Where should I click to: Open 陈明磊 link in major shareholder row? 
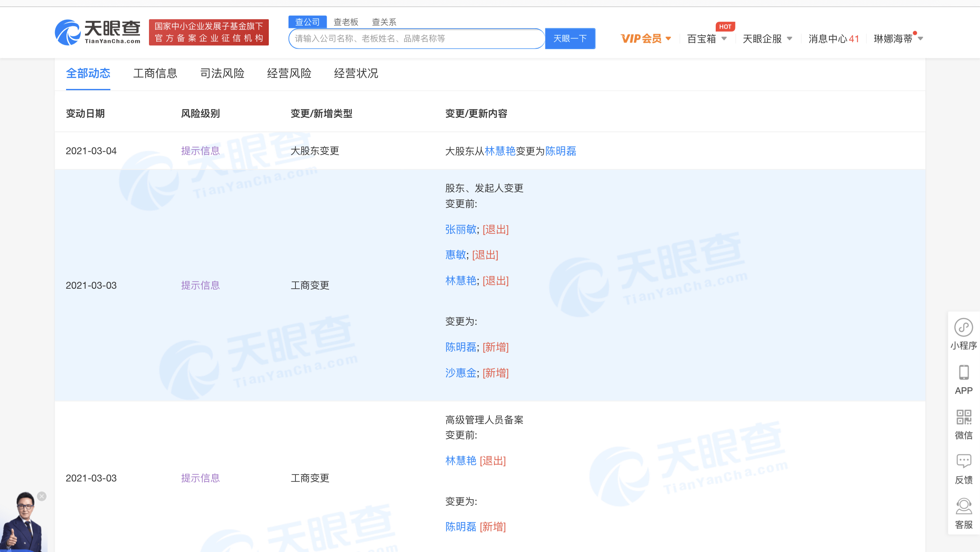561,151
